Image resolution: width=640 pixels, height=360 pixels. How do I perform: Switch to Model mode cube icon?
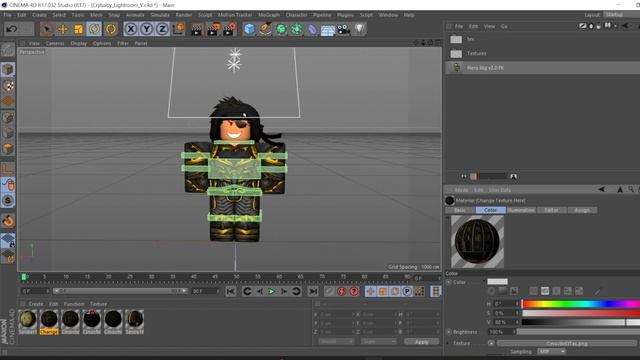(x=8, y=69)
